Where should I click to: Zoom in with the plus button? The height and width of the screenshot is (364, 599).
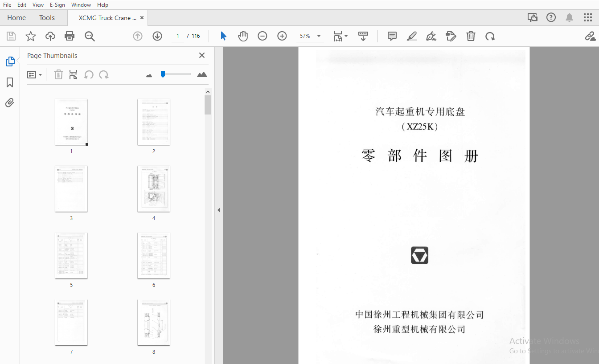click(282, 36)
